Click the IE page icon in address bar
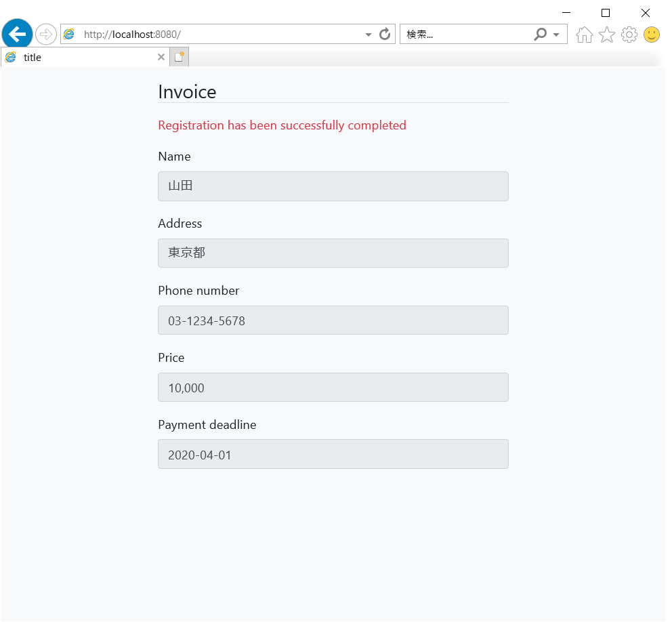 pos(69,34)
